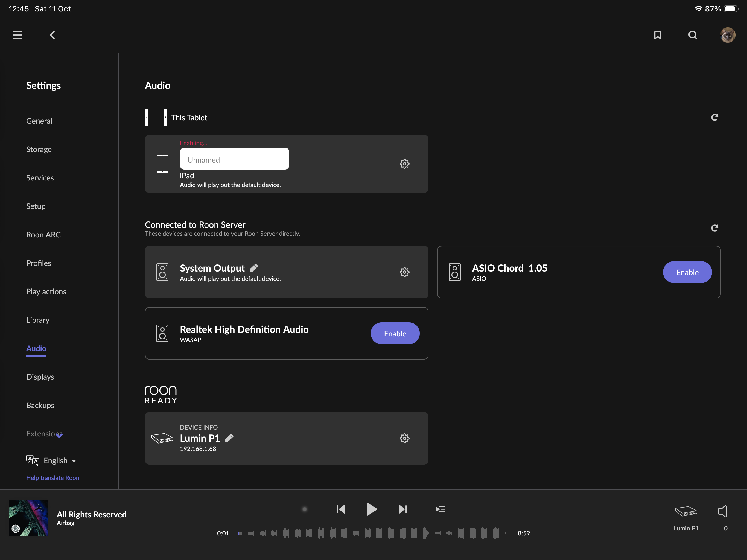Expand the sidebar list via the down chevron
Viewport: 747px width, 560px height.
tap(59, 436)
